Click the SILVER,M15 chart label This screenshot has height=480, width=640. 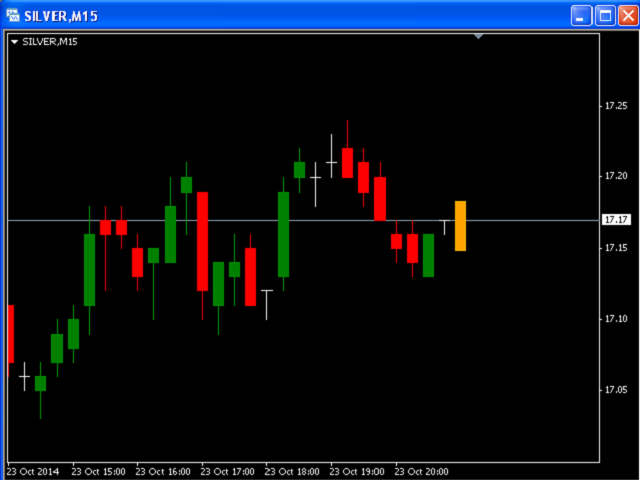tap(50, 42)
